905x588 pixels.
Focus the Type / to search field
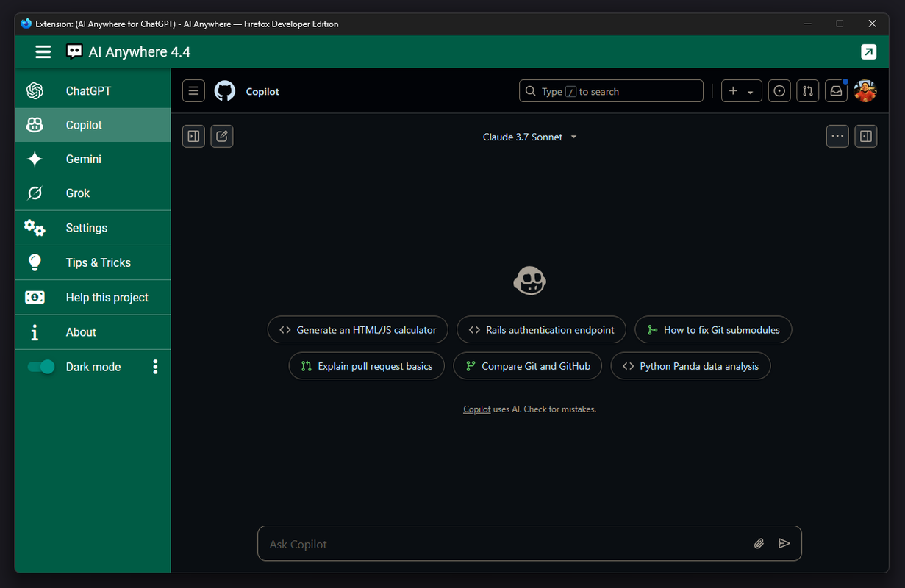(x=611, y=91)
